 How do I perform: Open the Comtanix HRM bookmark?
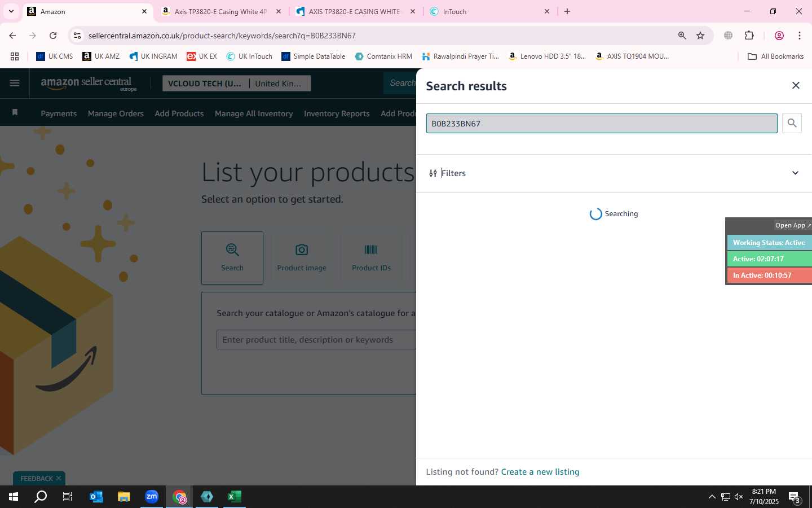[x=383, y=56]
